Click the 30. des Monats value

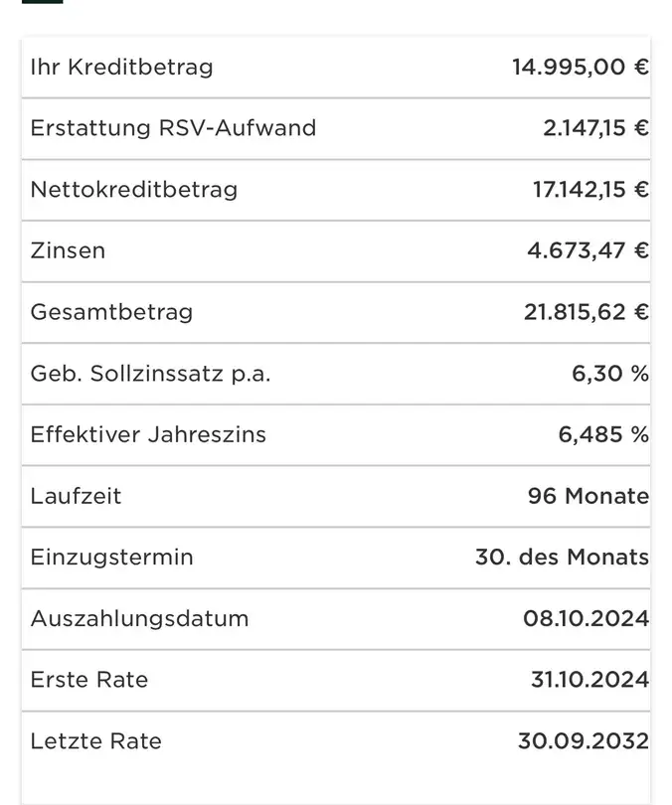(x=562, y=557)
